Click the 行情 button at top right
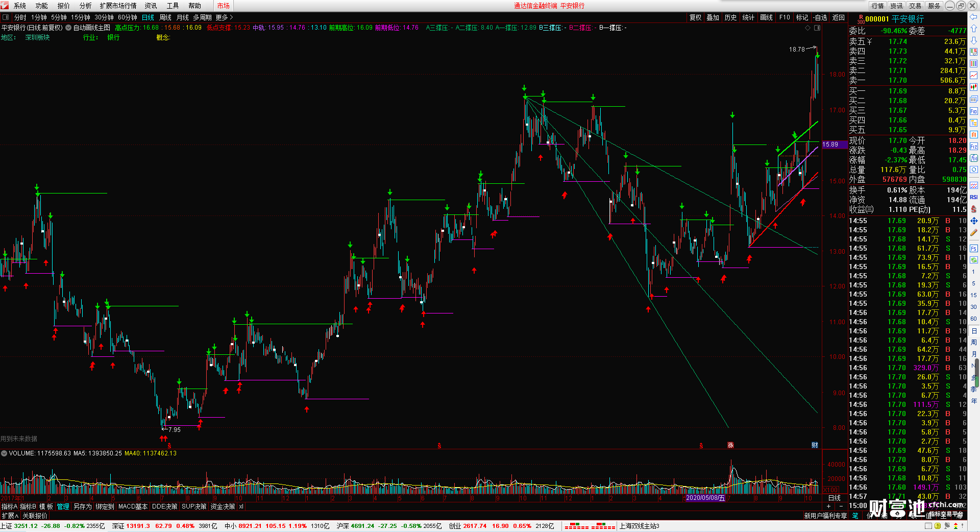Viewport: 980px width, 532px height. (x=877, y=6)
